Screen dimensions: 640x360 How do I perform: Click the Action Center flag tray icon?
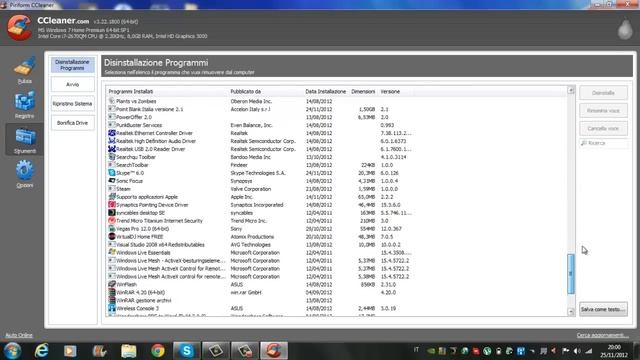click(565, 351)
